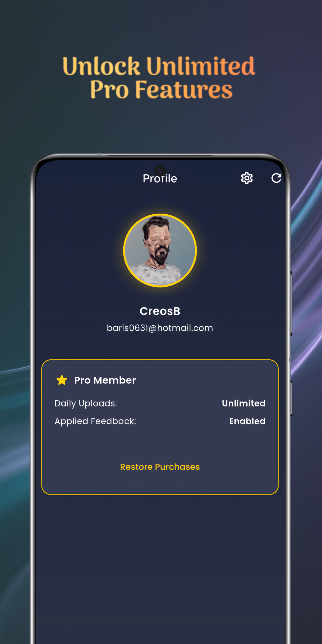Tap the Unlock Unlimited headline line

point(159,66)
